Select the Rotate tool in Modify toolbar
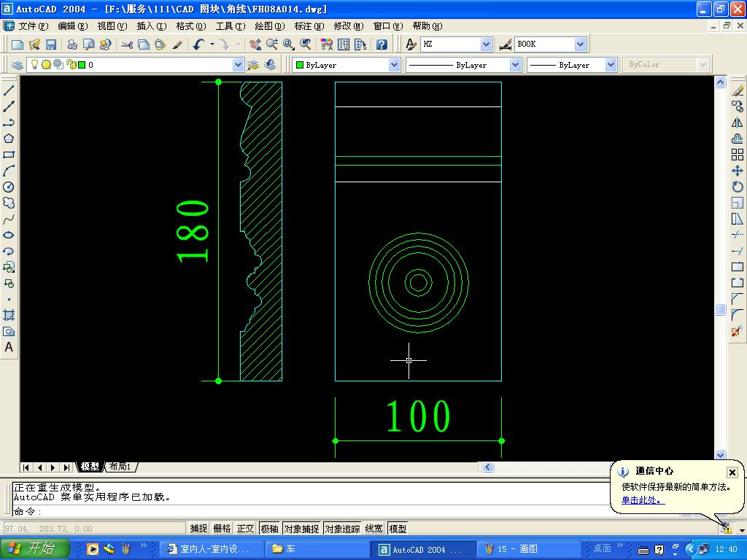This screenshot has height=560, width=747. pos(738,187)
